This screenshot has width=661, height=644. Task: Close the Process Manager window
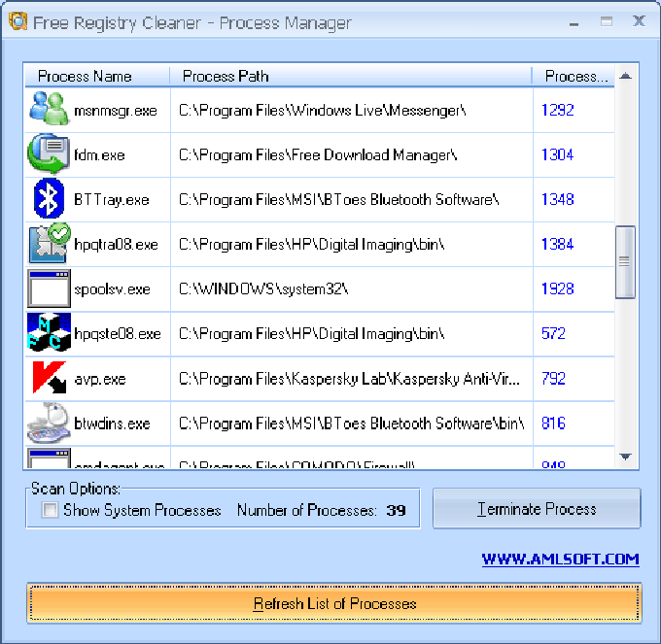[639, 21]
